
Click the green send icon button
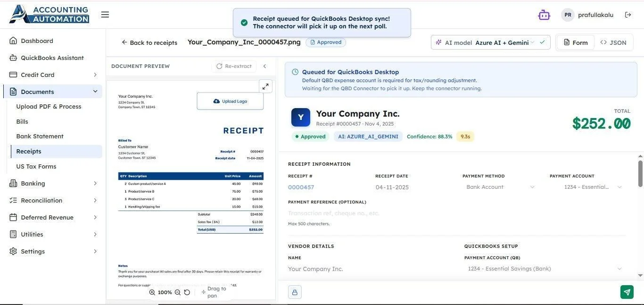click(627, 292)
